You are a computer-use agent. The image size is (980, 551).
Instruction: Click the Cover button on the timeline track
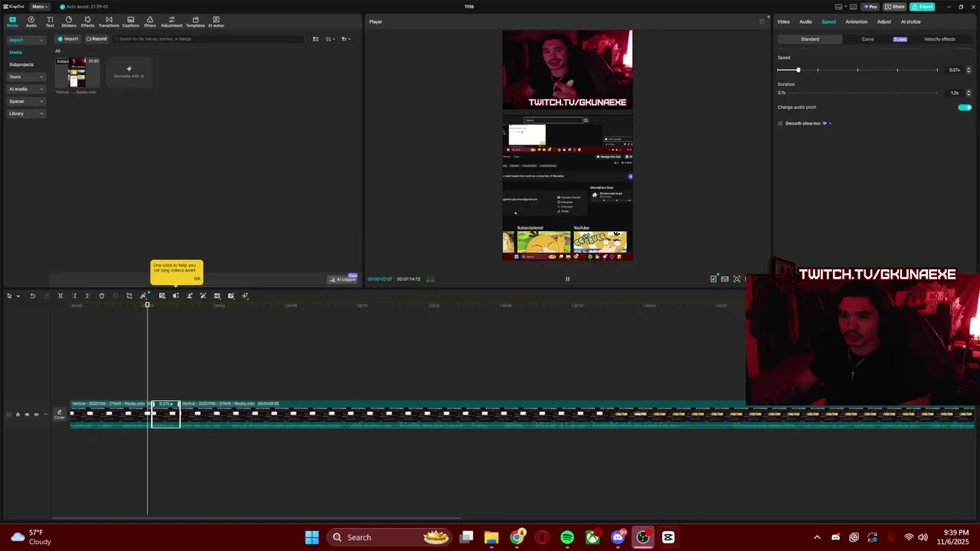(59, 414)
